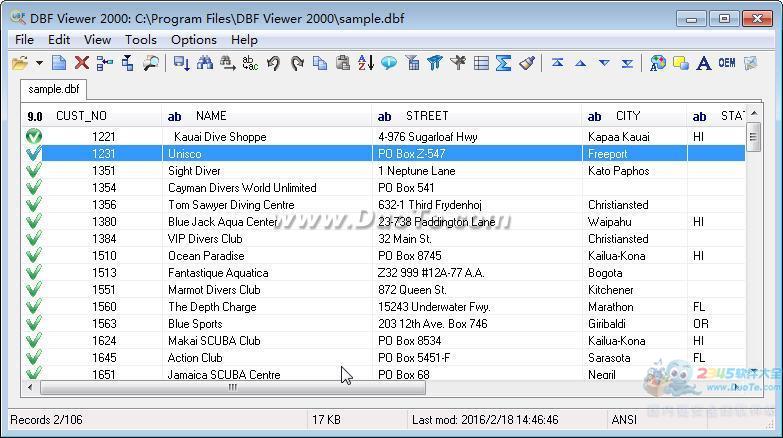The height and width of the screenshot is (438, 783).
Task: Open Find using the binoculars icon
Action: coord(205,63)
